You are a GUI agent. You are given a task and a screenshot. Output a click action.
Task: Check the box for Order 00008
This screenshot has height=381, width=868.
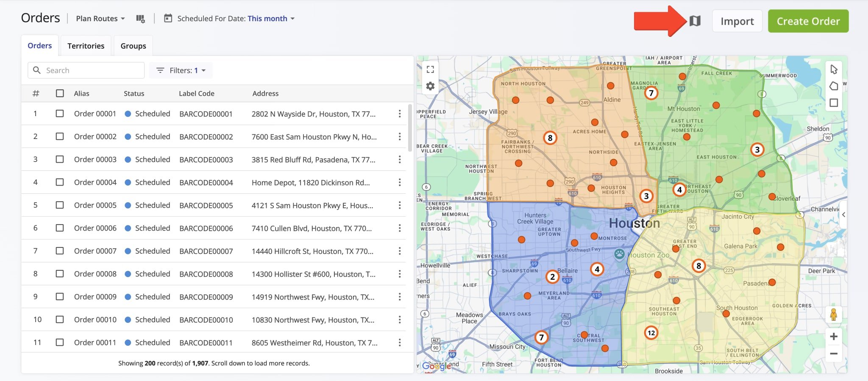click(60, 274)
